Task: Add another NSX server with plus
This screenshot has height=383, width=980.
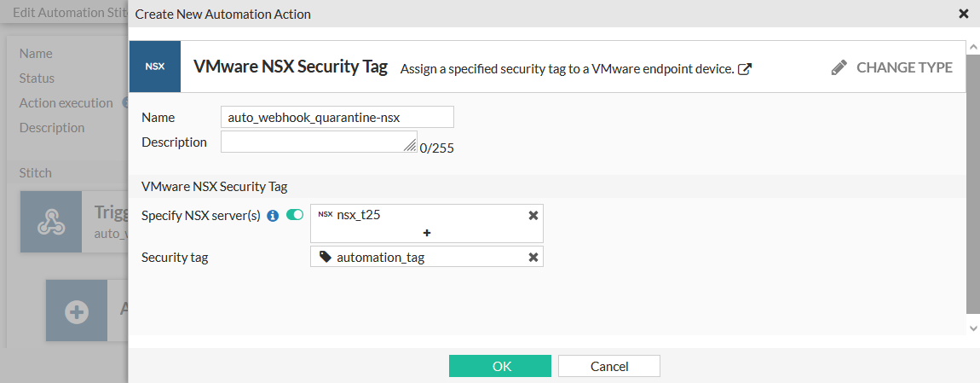Action: coord(427,232)
